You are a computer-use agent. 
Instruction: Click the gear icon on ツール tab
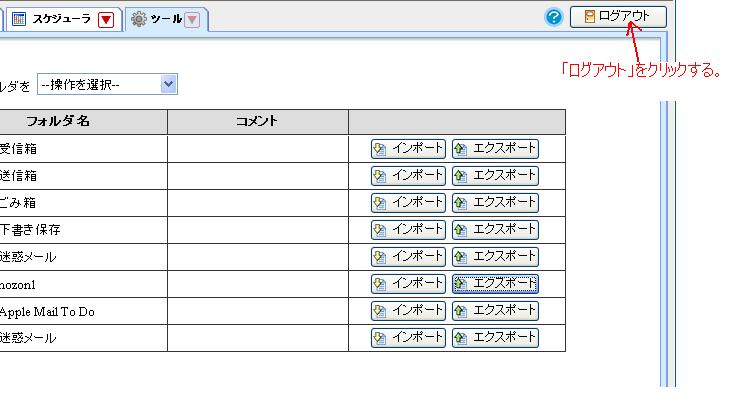(x=138, y=19)
